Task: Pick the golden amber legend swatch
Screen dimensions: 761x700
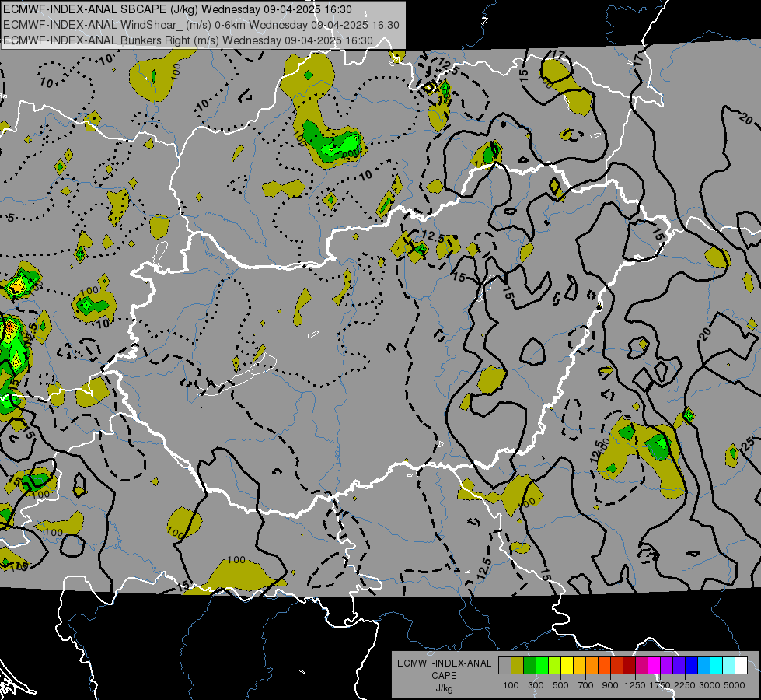Action: (579, 666)
